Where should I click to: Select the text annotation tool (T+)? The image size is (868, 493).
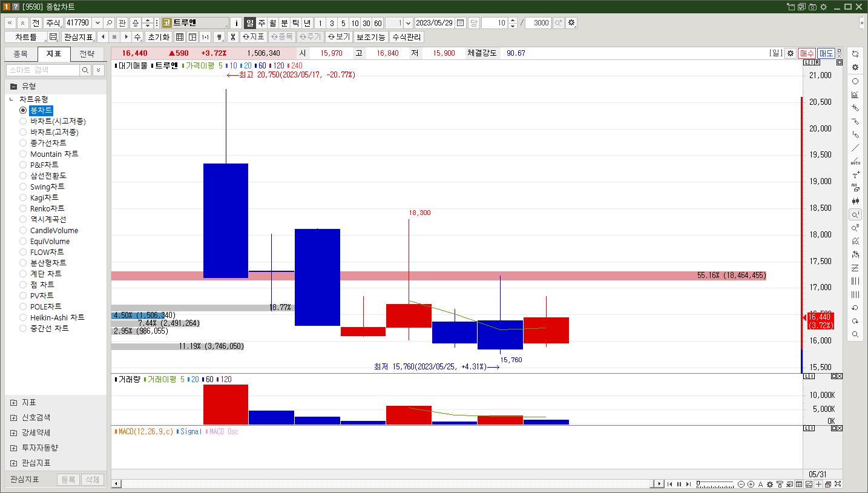[855, 174]
